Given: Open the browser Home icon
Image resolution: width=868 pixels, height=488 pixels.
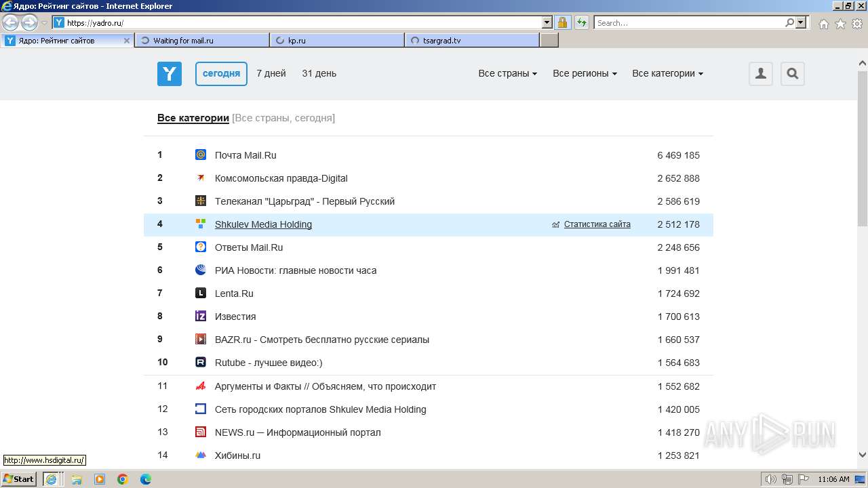Looking at the screenshot, I should (x=823, y=24).
